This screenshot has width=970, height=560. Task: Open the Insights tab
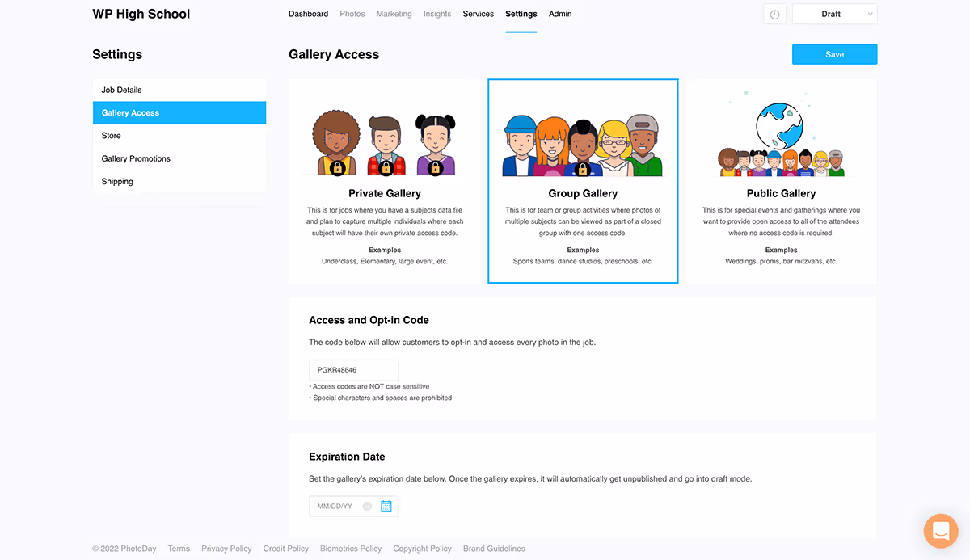tap(437, 14)
